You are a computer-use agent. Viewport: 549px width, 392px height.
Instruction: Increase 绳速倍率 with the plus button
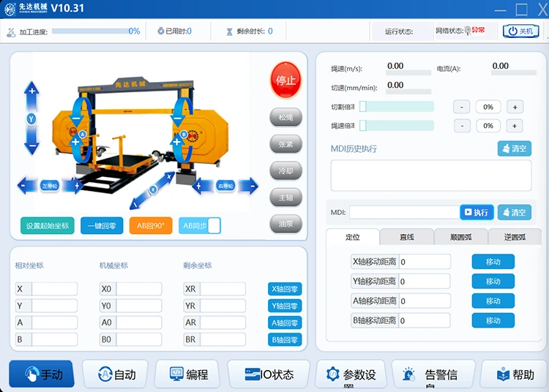click(515, 126)
